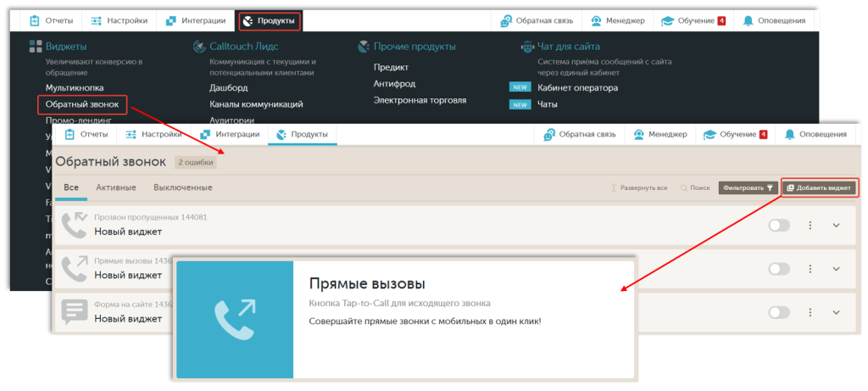This screenshot has height=391, width=868.
Task: Open more options for Прозвон пропущенных
Action: click(810, 225)
